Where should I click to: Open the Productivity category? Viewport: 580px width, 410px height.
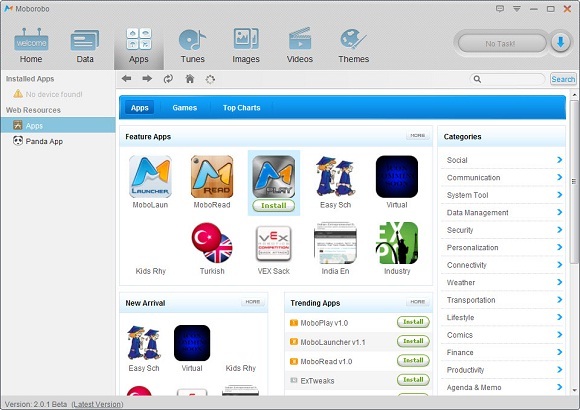point(503,370)
